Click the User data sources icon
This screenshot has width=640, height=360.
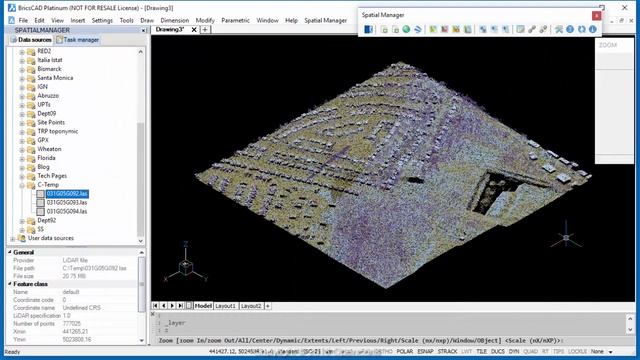click(x=22, y=238)
